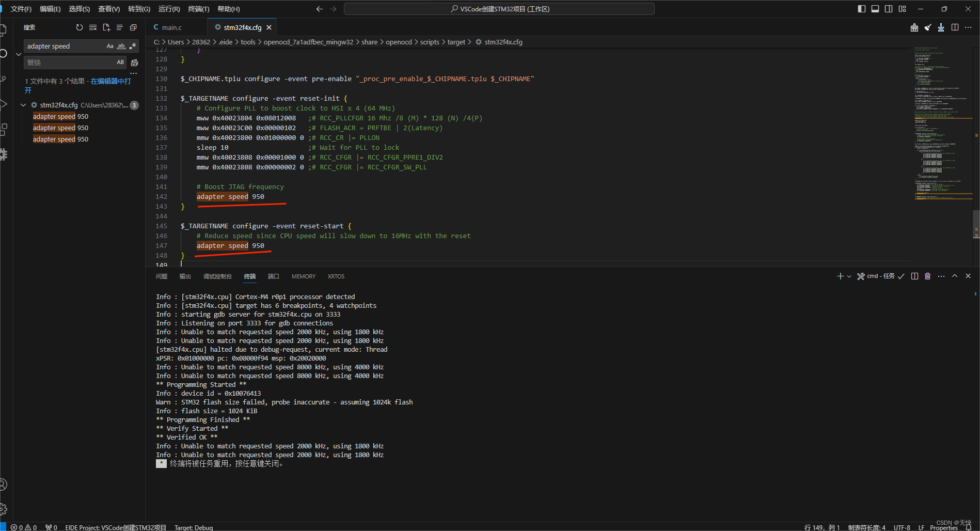Click UTF-8 encoding in status bar
Image resolution: width=980 pixels, height=531 pixels.
[x=902, y=527]
